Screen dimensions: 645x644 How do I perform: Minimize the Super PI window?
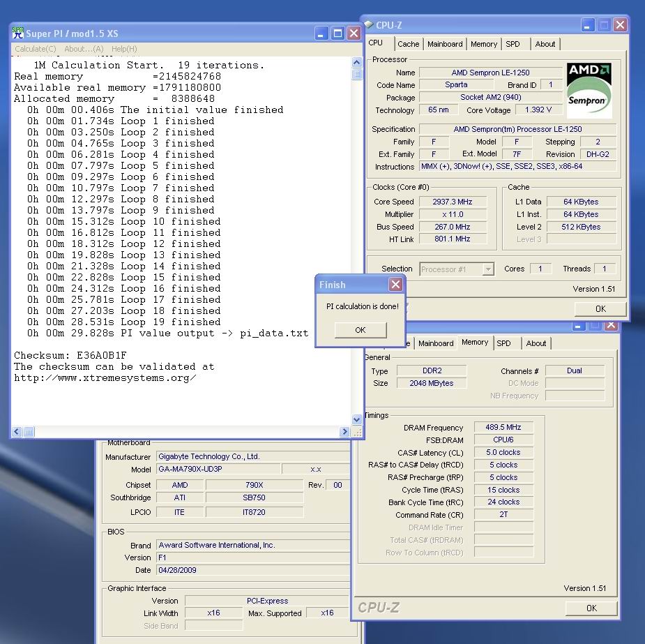pos(321,33)
